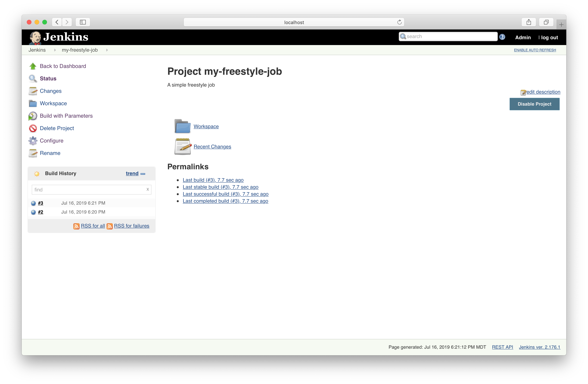Open the Changes sidebar menu item

coord(51,91)
